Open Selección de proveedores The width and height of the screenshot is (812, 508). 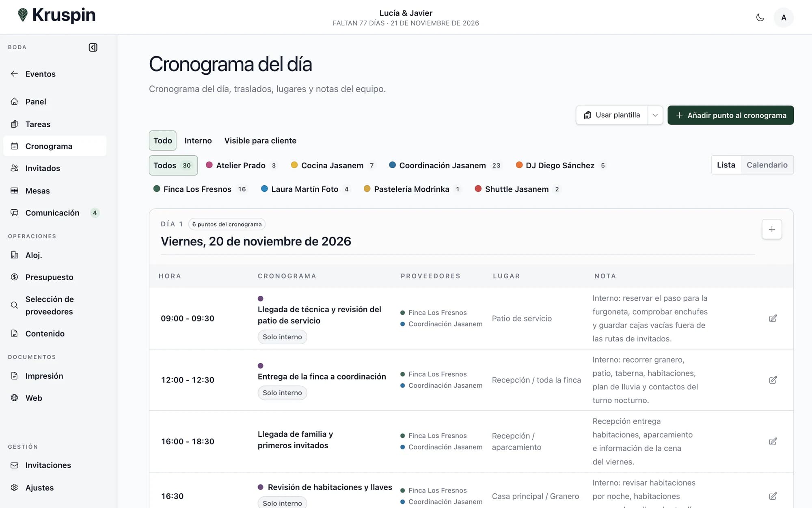pyautogui.click(x=55, y=305)
